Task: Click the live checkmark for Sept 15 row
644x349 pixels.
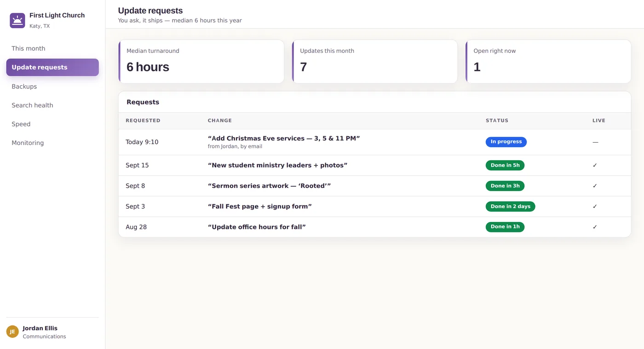Action: (595, 165)
